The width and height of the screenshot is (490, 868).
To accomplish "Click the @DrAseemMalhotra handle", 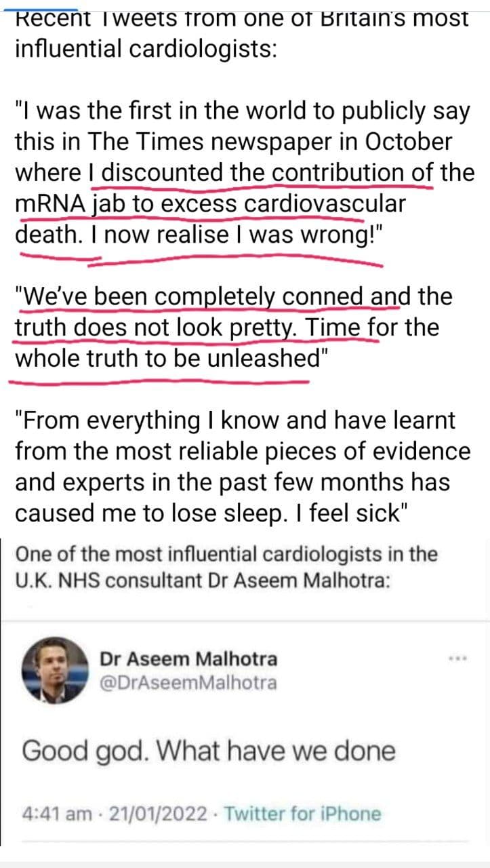I will tap(188, 682).
